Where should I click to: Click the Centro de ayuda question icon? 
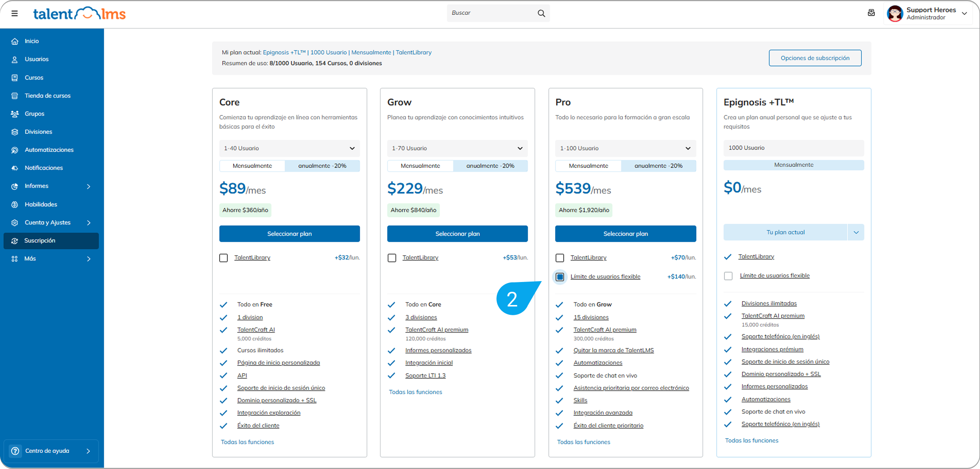pyautogui.click(x=15, y=451)
